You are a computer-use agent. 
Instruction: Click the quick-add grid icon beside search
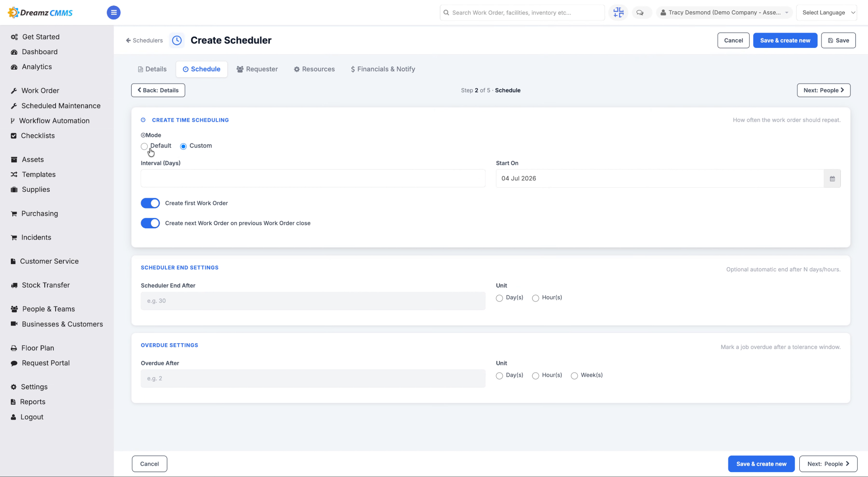coord(618,13)
